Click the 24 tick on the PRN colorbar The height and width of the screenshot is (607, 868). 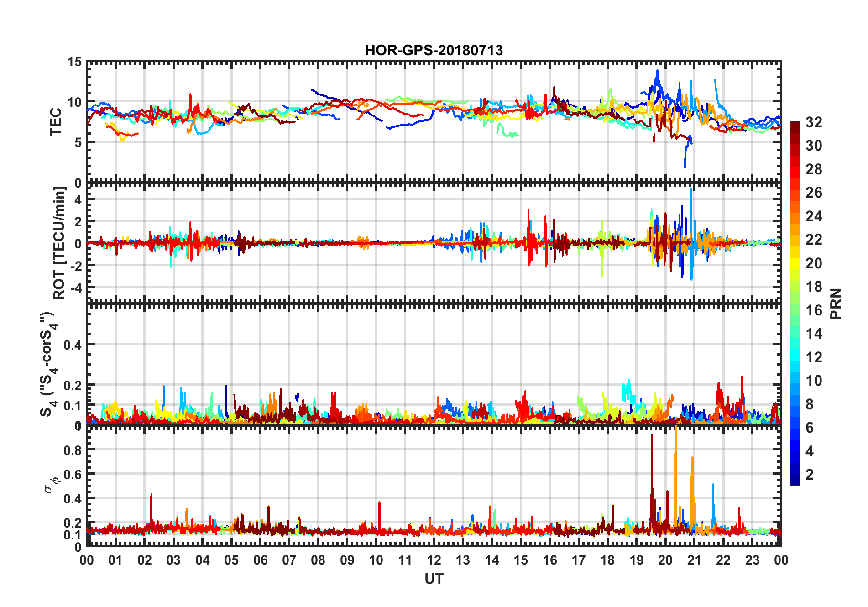(814, 216)
